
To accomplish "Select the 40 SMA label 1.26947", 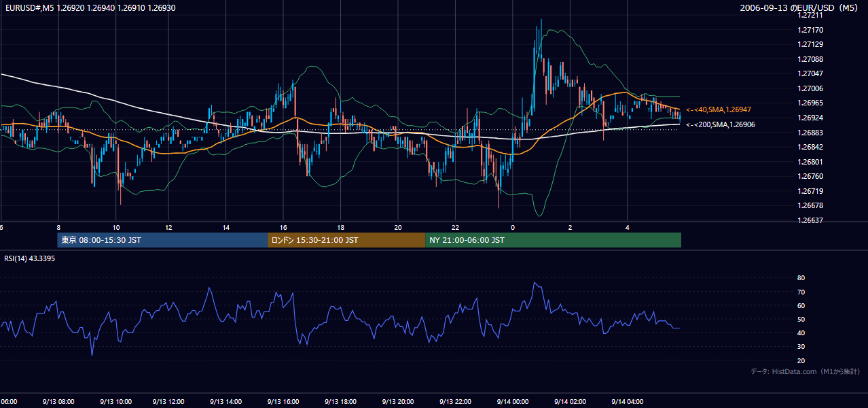I will point(719,109).
